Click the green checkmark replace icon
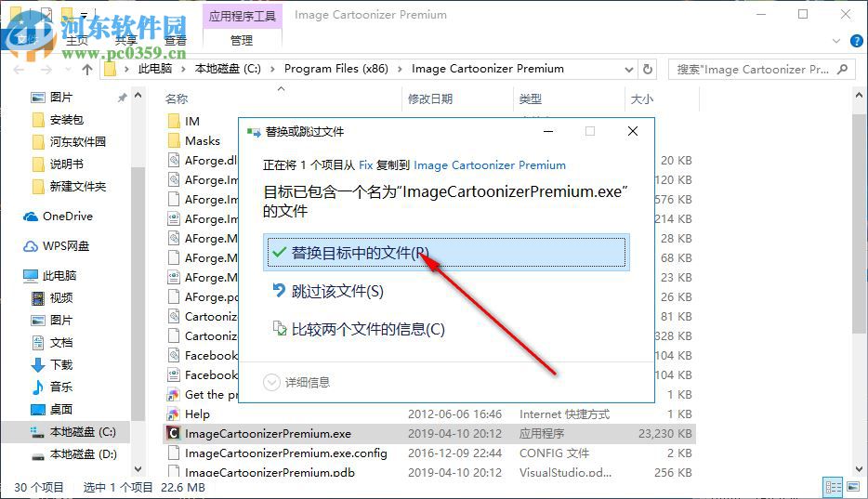This screenshot has height=499, width=868. 279,253
